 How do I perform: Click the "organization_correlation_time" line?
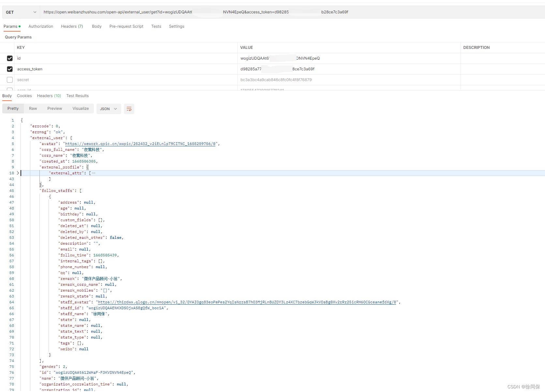[x=84, y=384]
